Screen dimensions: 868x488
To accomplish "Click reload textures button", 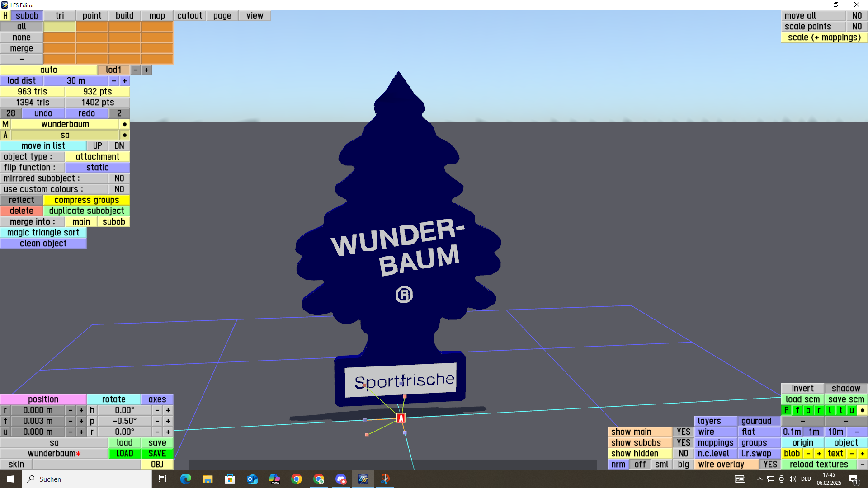I will pos(819,465).
